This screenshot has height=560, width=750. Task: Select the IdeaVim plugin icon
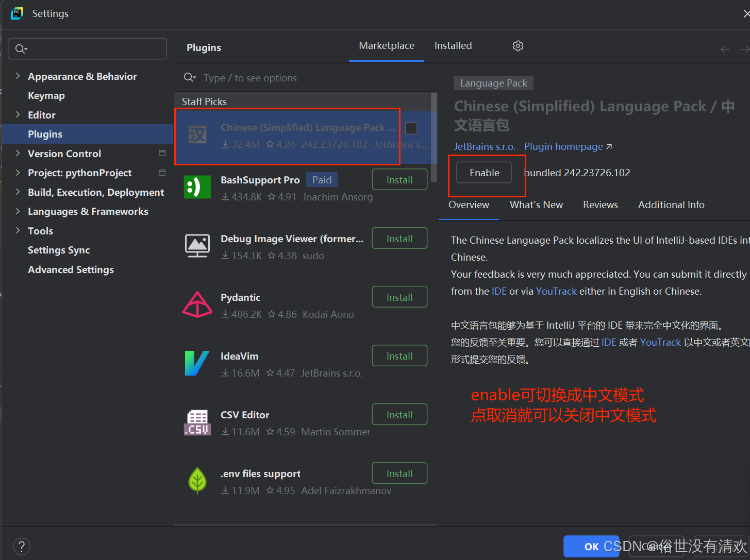(197, 363)
